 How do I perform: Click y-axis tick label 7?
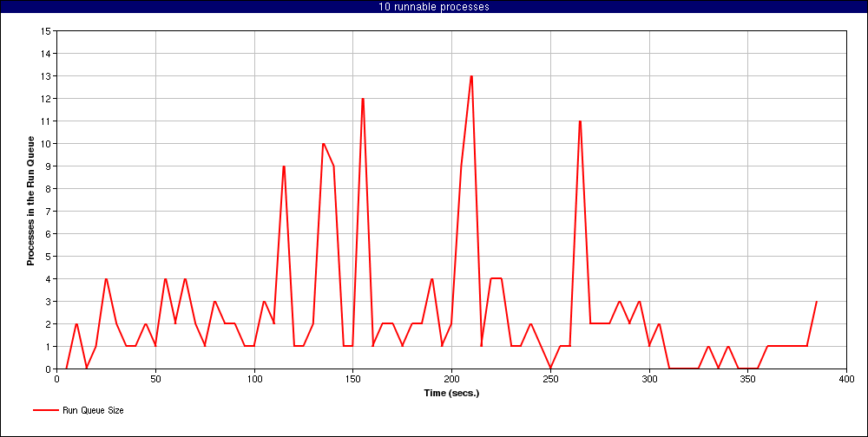48,212
